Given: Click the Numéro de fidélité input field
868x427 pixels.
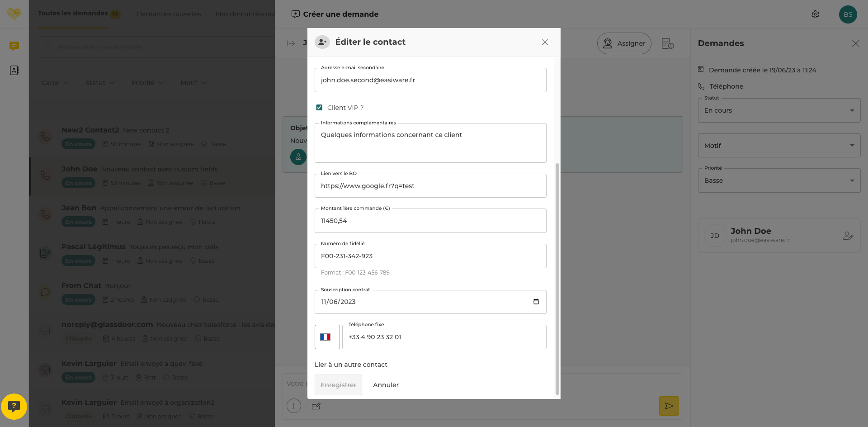Looking at the screenshot, I should pyautogui.click(x=430, y=256).
